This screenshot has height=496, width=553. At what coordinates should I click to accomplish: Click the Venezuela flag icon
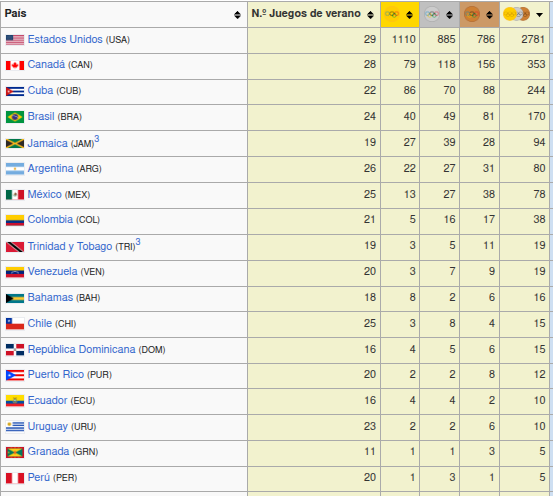click(15, 272)
